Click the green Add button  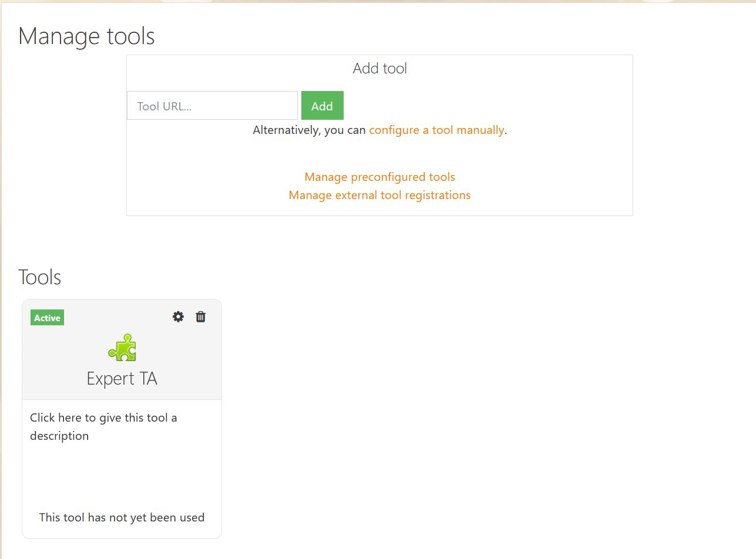(322, 106)
